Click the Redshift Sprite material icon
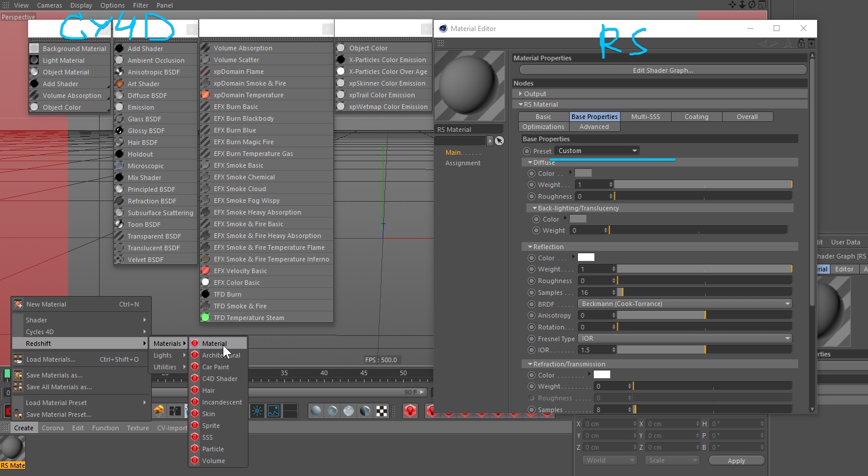The height and width of the screenshot is (476, 868). [x=195, y=426]
